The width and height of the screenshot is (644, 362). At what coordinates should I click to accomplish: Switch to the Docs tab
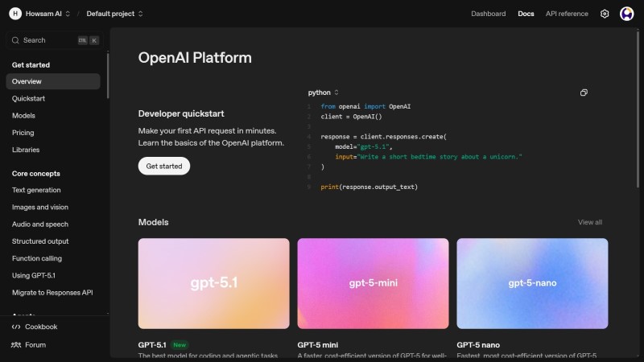click(526, 14)
